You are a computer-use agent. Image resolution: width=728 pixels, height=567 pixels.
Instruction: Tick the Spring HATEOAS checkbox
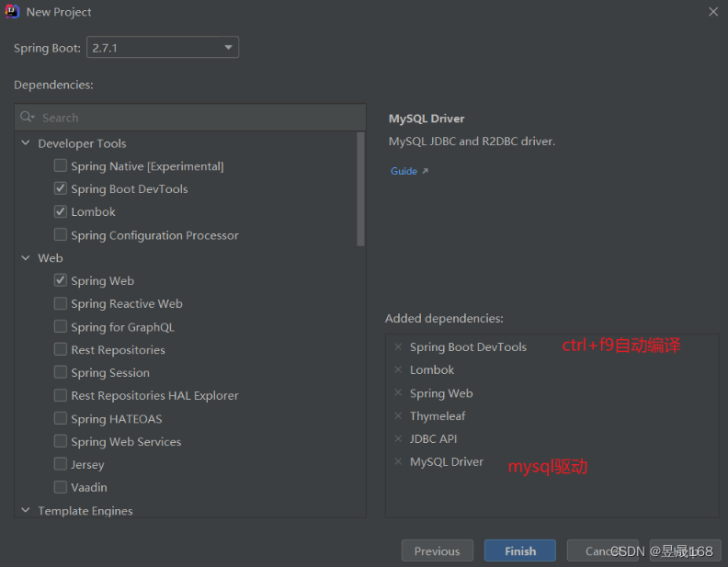click(61, 418)
